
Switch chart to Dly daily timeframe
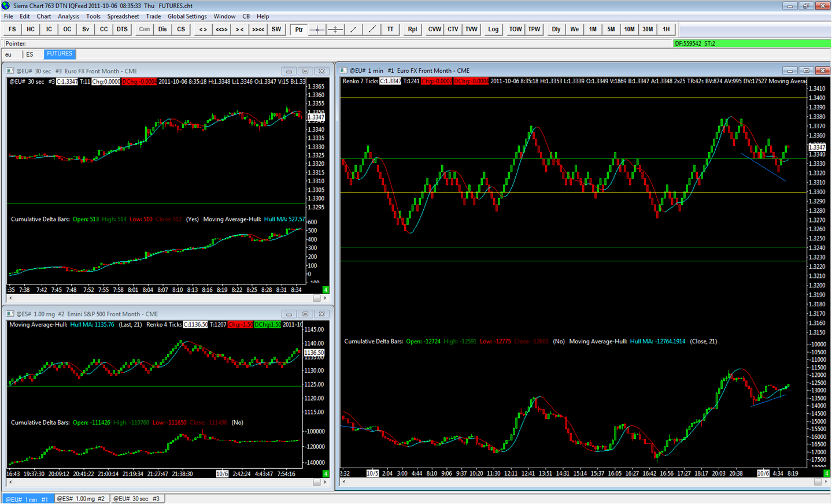click(556, 29)
